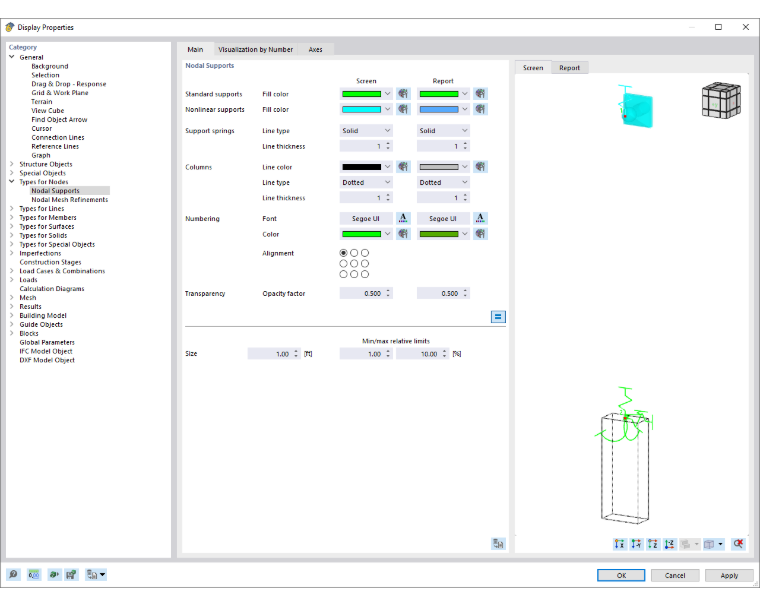Image resolution: width=760 pixels, height=606 pixels.
Task: Select middle-left alignment radio button
Action: [x=343, y=263]
